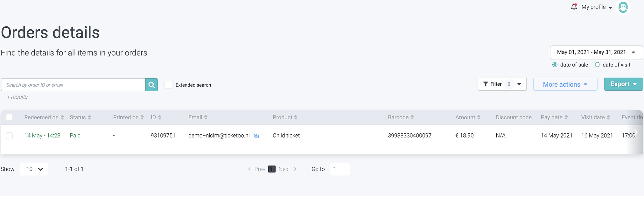Choose the date of visit radio option

(597, 65)
